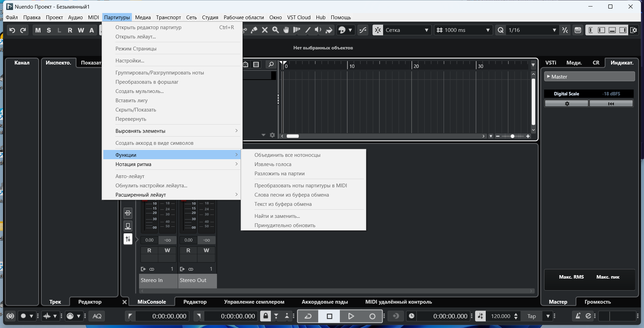Click the Tap tempo button
The image size is (644, 328).
531,316
